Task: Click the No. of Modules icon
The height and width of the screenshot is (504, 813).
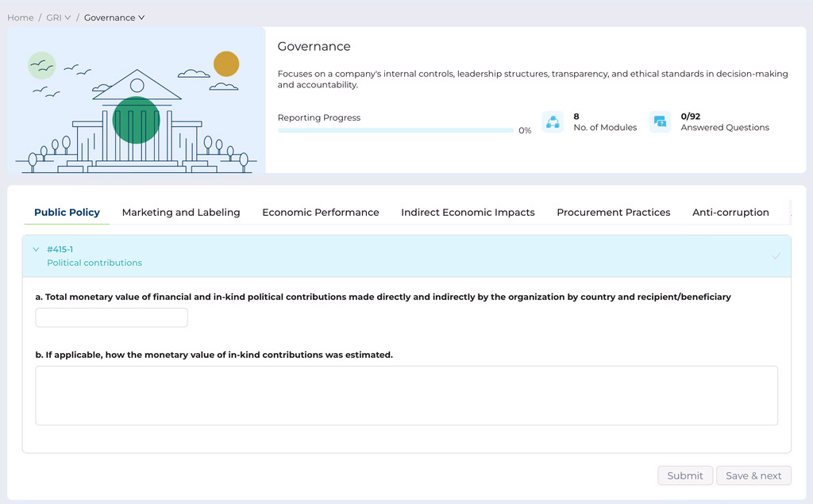Action: pyautogui.click(x=553, y=121)
